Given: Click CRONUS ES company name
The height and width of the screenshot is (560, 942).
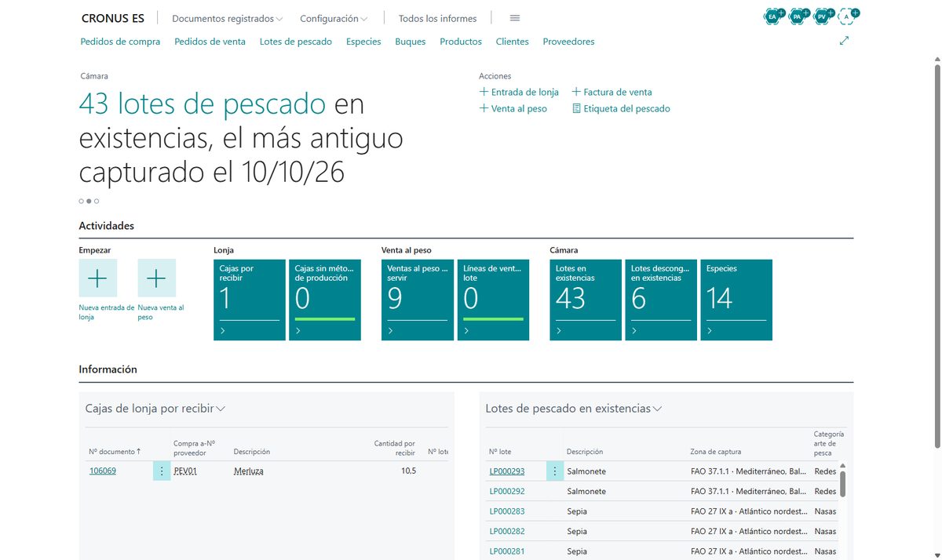Looking at the screenshot, I should click(x=113, y=18).
